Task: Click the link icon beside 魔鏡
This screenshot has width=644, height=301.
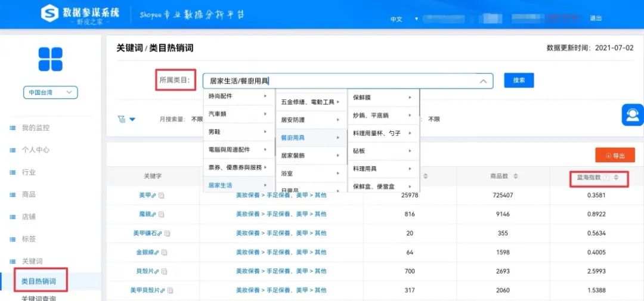Action: tap(154, 215)
